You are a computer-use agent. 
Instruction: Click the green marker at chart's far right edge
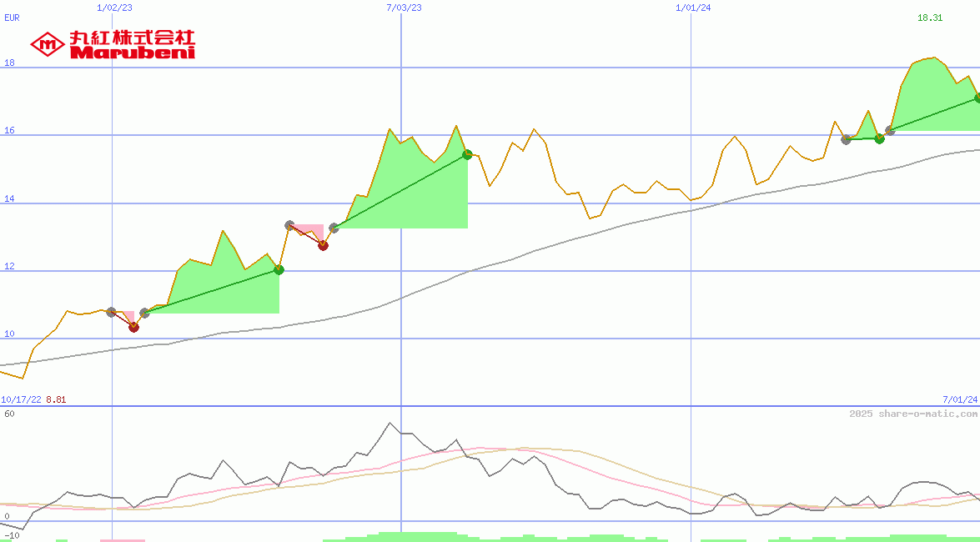pos(977,98)
